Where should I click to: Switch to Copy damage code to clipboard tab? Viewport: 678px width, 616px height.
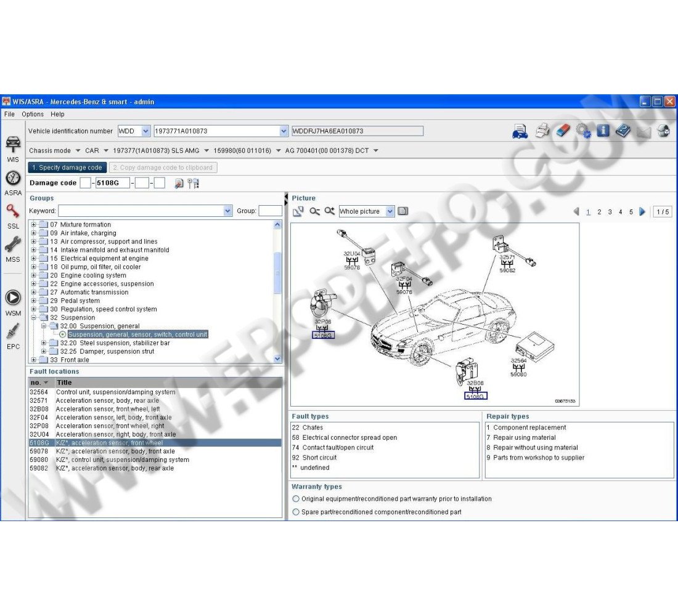[x=163, y=168]
